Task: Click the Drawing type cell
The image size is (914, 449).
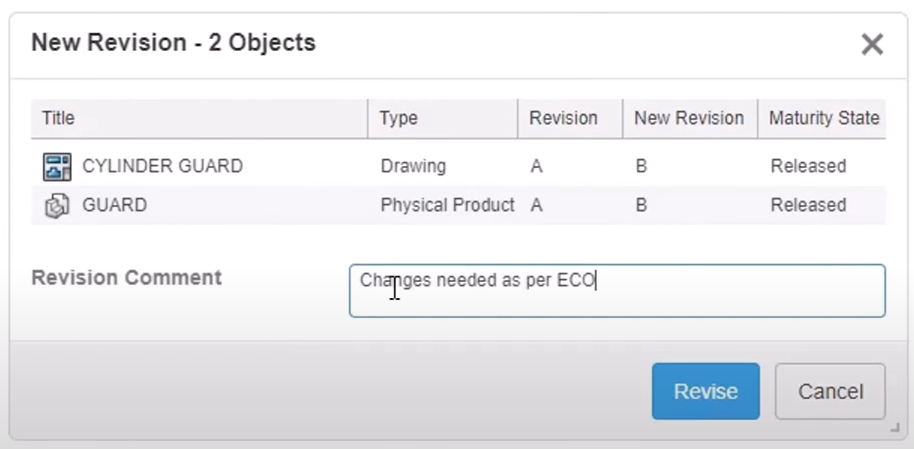Action: pos(413,166)
